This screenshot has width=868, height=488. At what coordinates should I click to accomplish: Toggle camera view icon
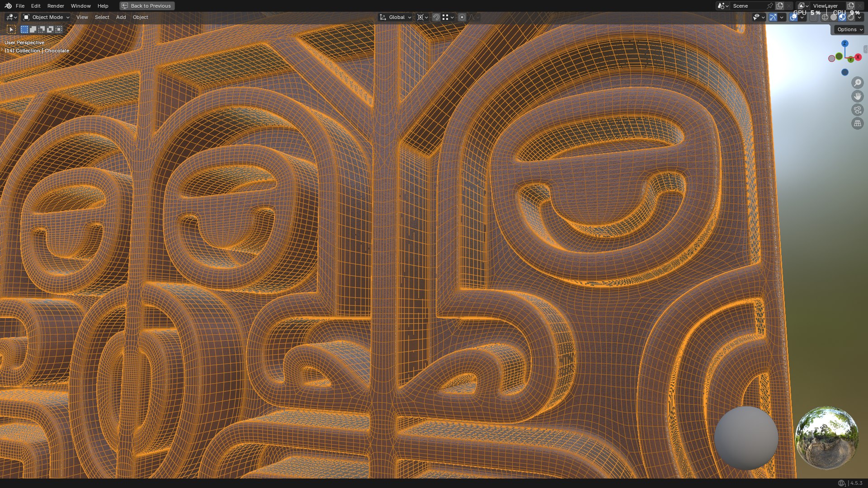857,110
